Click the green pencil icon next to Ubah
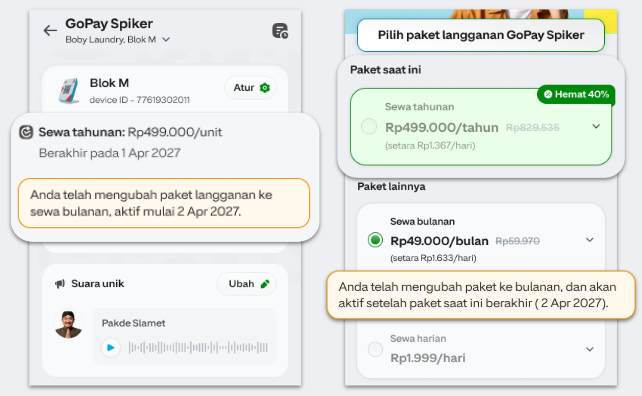Screen dimensions: 642x396 [265, 284]
